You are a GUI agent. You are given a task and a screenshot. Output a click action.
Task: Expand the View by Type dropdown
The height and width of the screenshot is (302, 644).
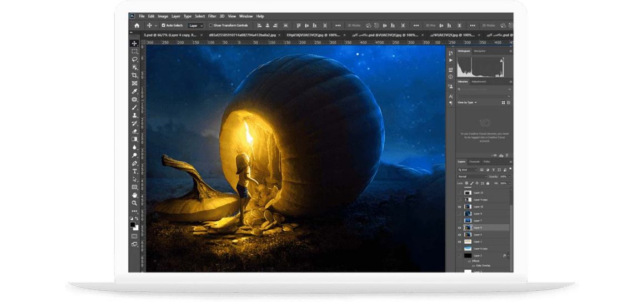467,103
